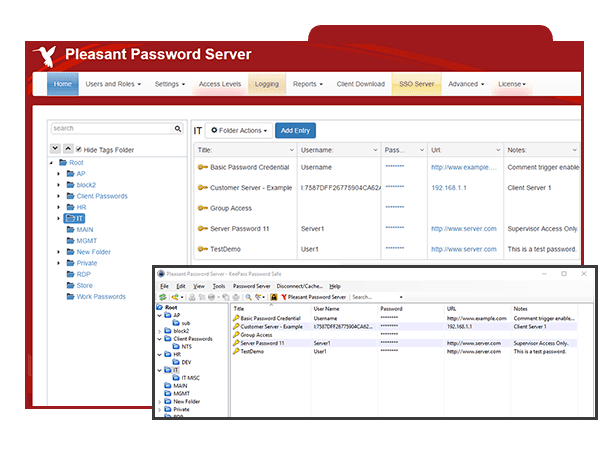
Task: Click the open URL globe icon in KeePass toolbar
Action: tap(212, 297)
